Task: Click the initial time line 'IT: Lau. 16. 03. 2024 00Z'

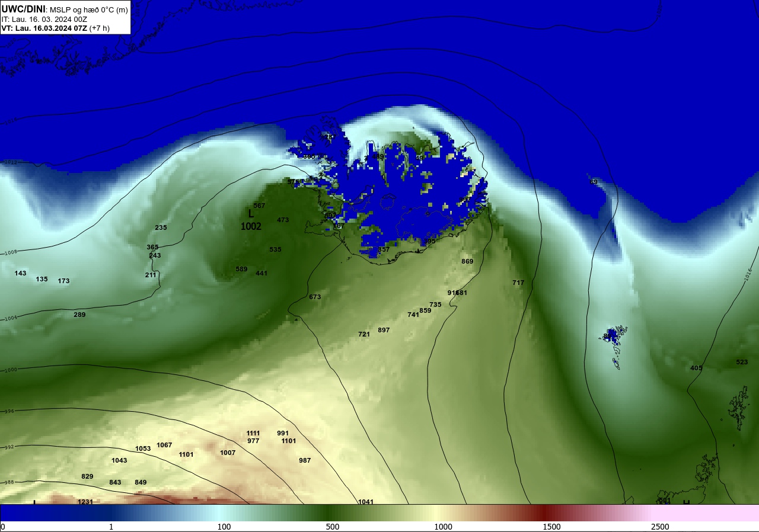Action: coord(46,19)
